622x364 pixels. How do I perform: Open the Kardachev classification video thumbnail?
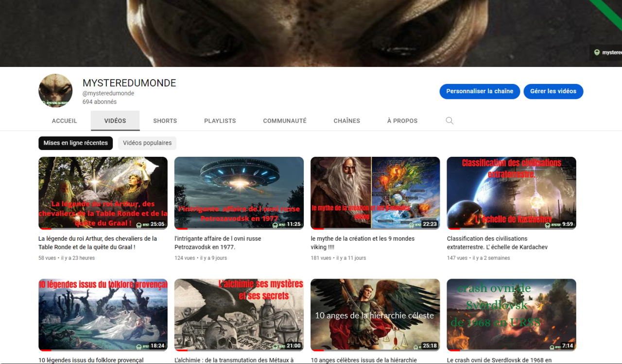511,193
